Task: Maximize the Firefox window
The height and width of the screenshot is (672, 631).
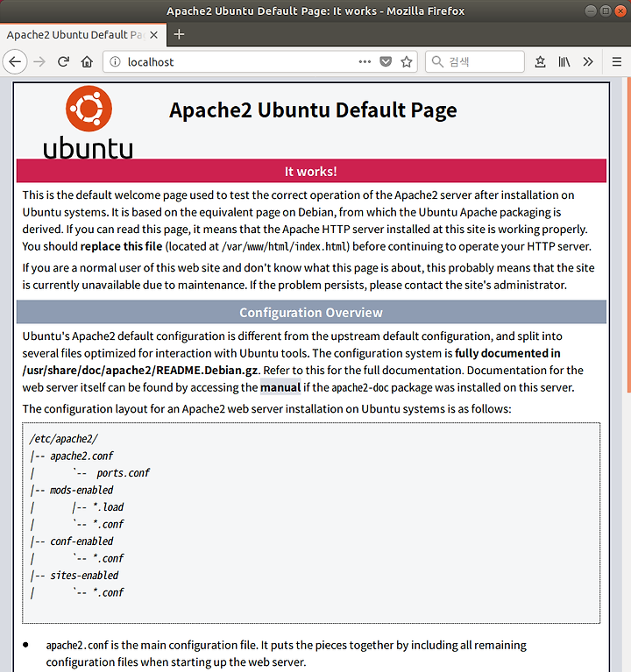Action: click(606, 11)
